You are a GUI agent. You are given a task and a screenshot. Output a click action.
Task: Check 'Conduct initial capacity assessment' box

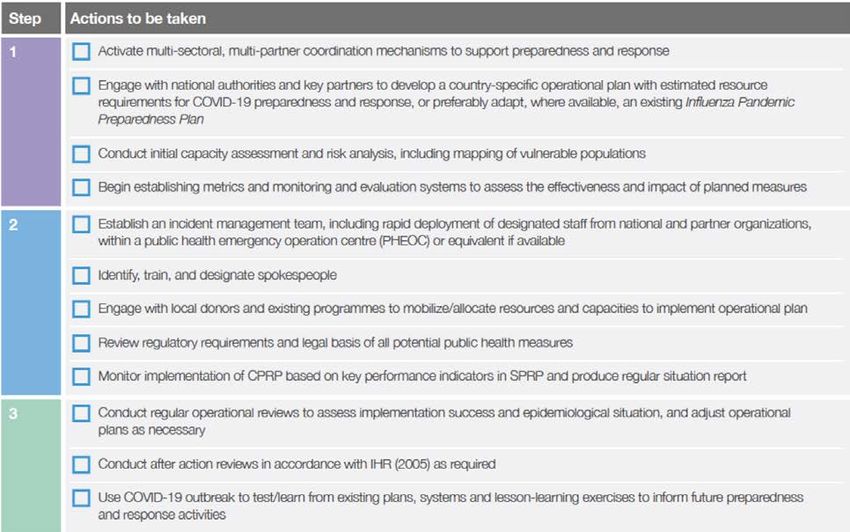click(81, 154)
